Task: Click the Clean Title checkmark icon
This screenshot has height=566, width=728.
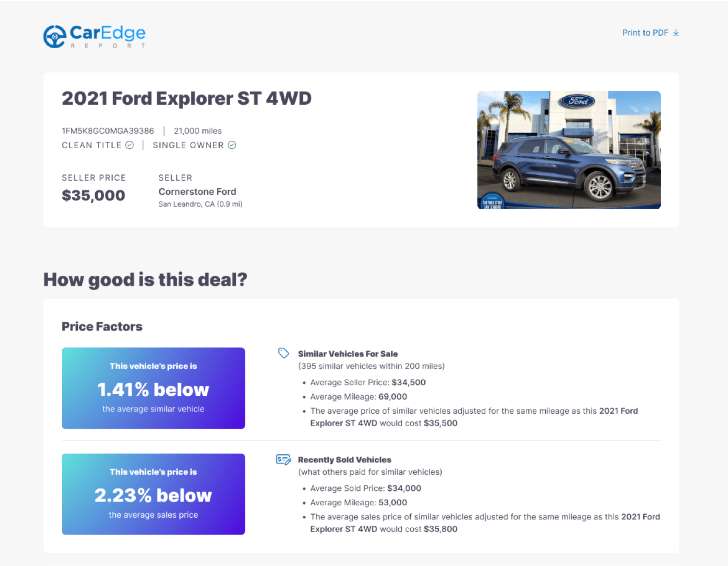Action: click(130, 145)
